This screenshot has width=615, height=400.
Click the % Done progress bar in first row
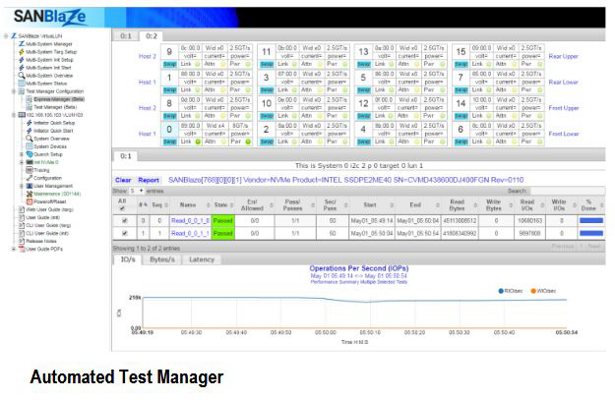coord(591,222)
